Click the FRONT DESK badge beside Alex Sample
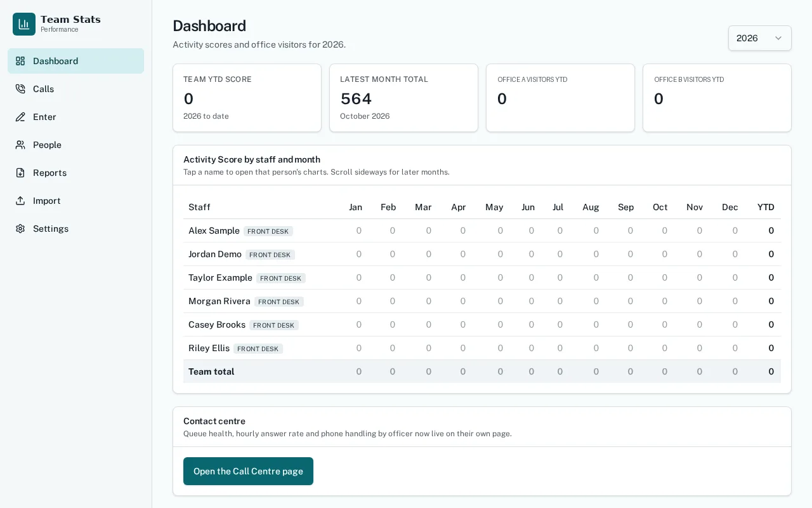The width and height of the screenshot is (812, 508). [268, 231]
